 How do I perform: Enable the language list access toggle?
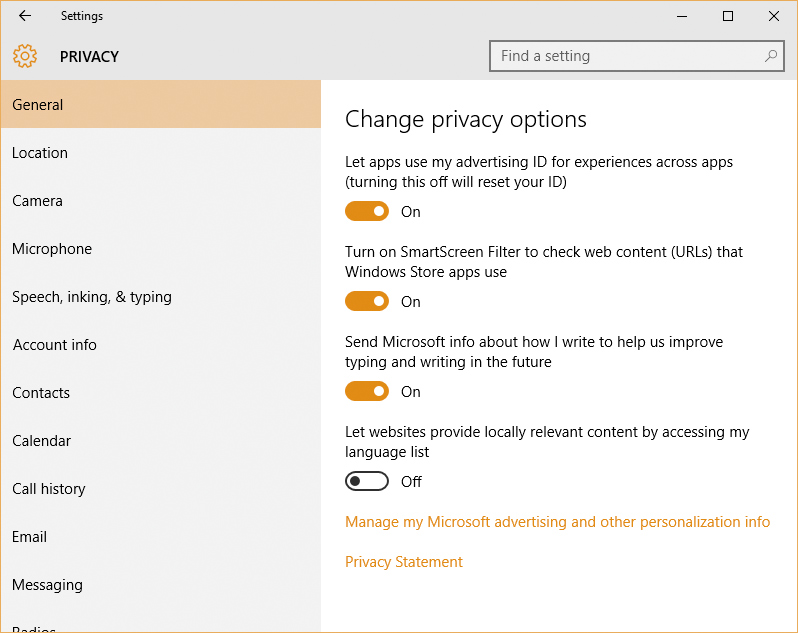[367, 481]
